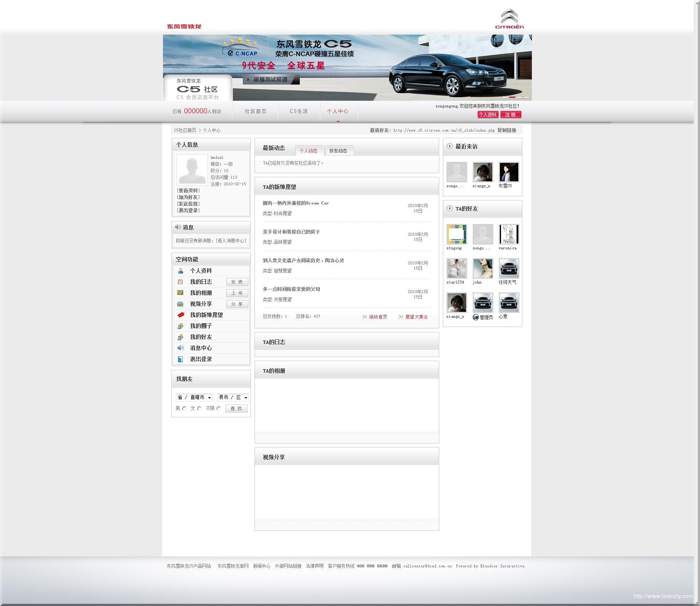Open the C5社区首页 breadcrumb link
The image size is (700, 606).
[x=185, y=130]
